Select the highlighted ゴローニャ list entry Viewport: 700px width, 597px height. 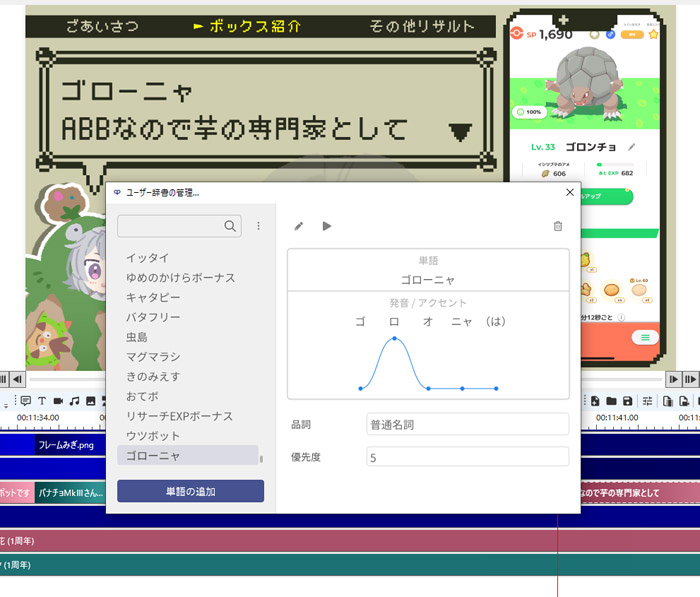coord(188,455)
